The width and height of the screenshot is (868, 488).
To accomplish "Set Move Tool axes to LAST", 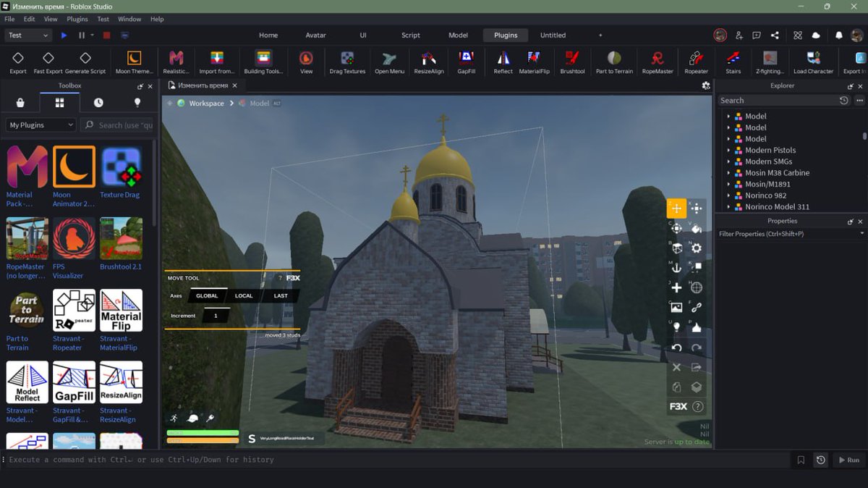I will pos(281,295).
